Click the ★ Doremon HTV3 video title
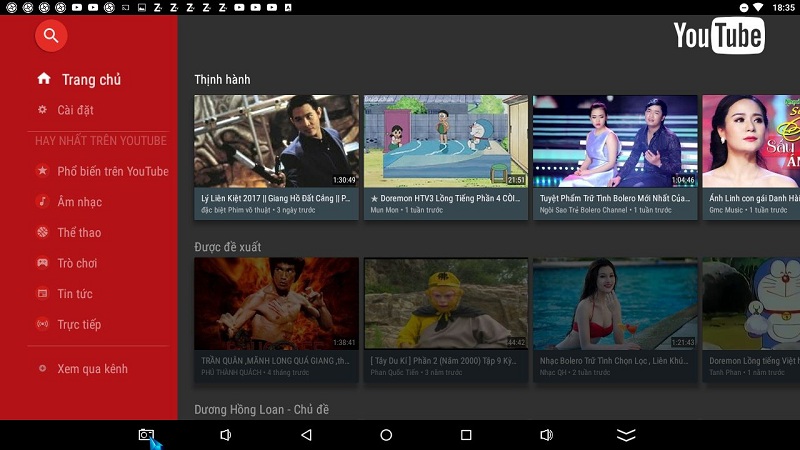The height and width of the screenshot is (450, 800). point(445,198)
